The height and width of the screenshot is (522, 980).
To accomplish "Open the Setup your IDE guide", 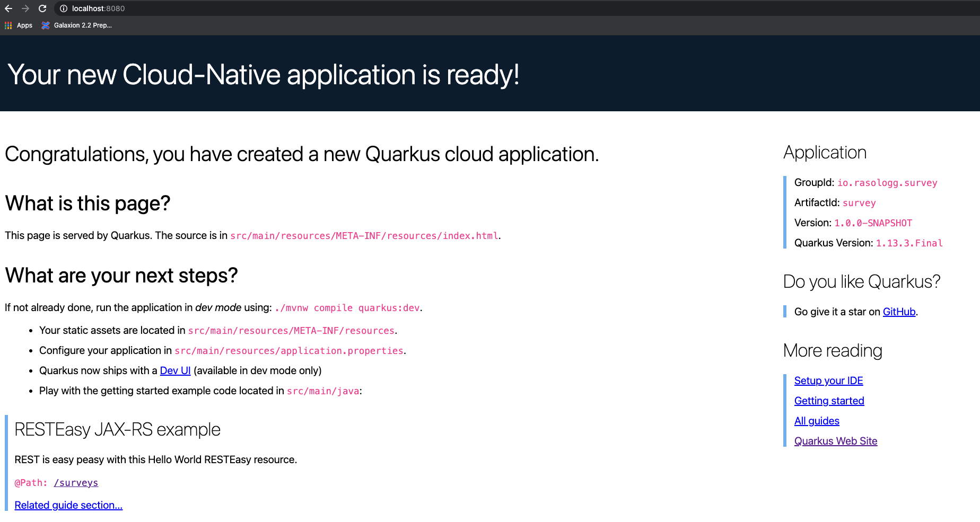I will (x=828, y=381).
